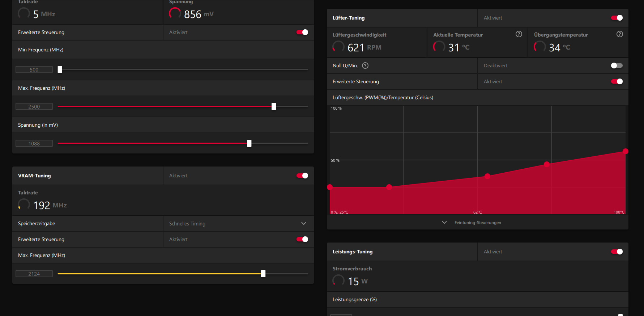Image resolution: width=644 pixels, height=316 pixels.
Task: Edit the VRAM Max. Frequenz value 2124
Action: point(34,274)
